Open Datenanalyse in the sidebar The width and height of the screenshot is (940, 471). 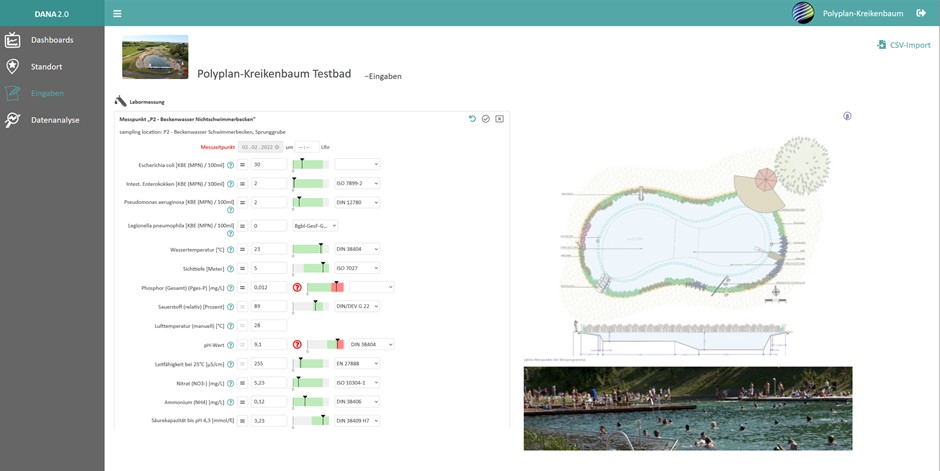click(55, 120)
